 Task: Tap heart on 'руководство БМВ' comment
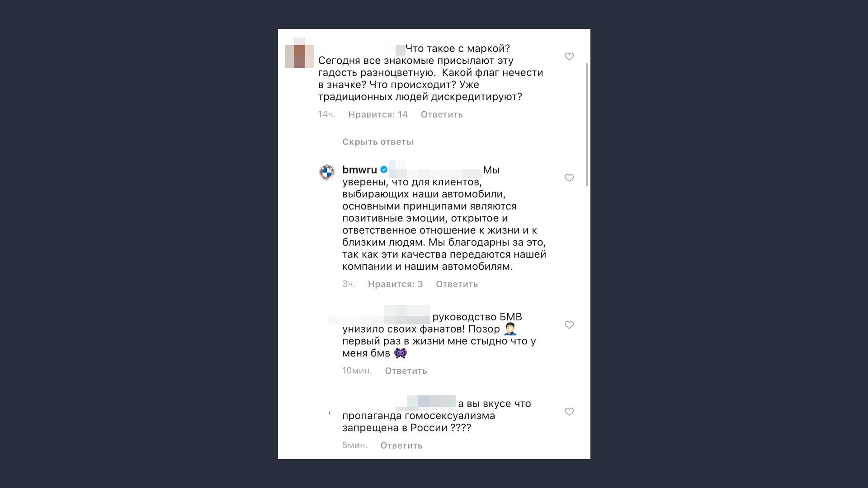tap(569, 325)
